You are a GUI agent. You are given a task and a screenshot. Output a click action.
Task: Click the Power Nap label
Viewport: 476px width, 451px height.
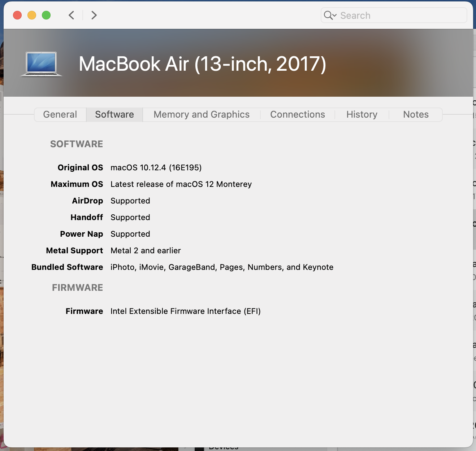(x=82, y=234)
